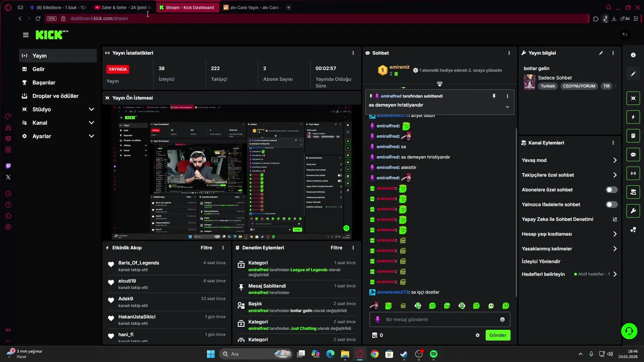Image resolution: width=644 pixels, height=362 pixels.
Task: Go to Yayın in the sidebar
Action: [58, 56]
